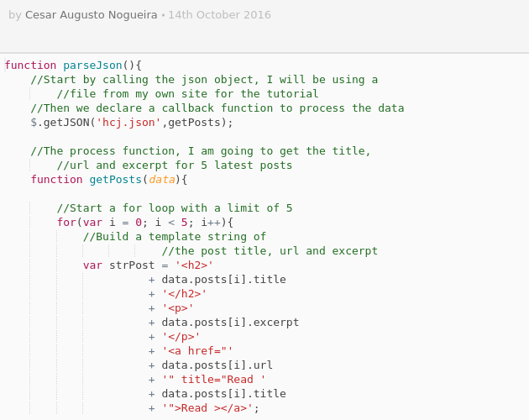The height and width of the screenshot is (420, 529).
Task: Click the i++ increment expression
Action: point(211,222)
